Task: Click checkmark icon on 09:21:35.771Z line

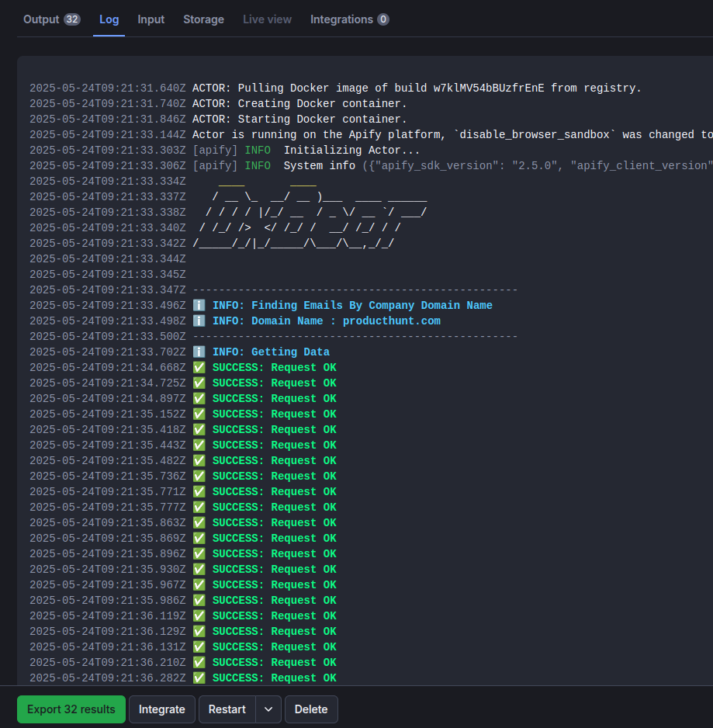Action: click(x=199, y=492)
